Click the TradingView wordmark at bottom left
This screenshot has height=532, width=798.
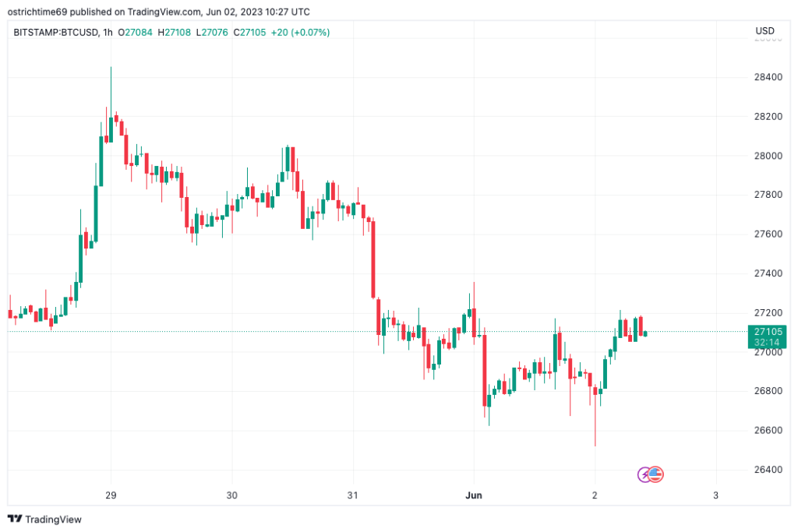55,519
